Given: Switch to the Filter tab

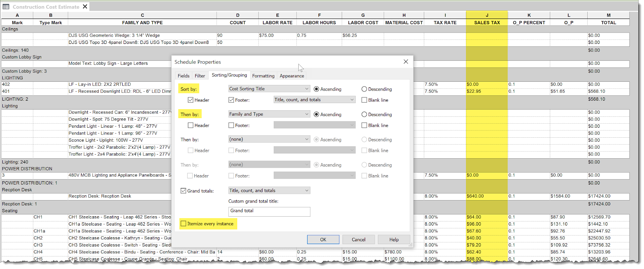Looking at the screenshot, I should coord(200,76).
